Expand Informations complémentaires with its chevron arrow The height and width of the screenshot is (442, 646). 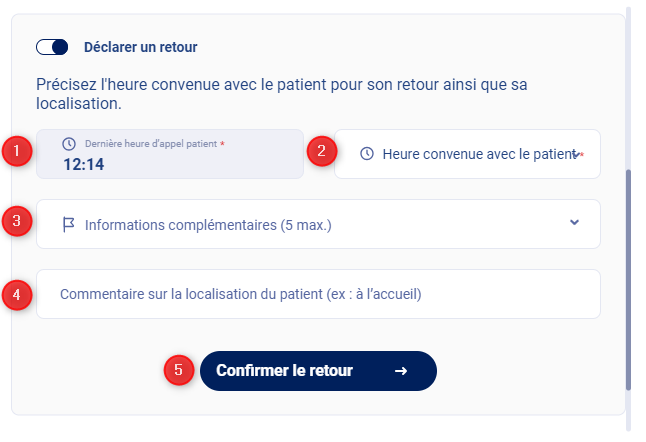pos(574,222)
